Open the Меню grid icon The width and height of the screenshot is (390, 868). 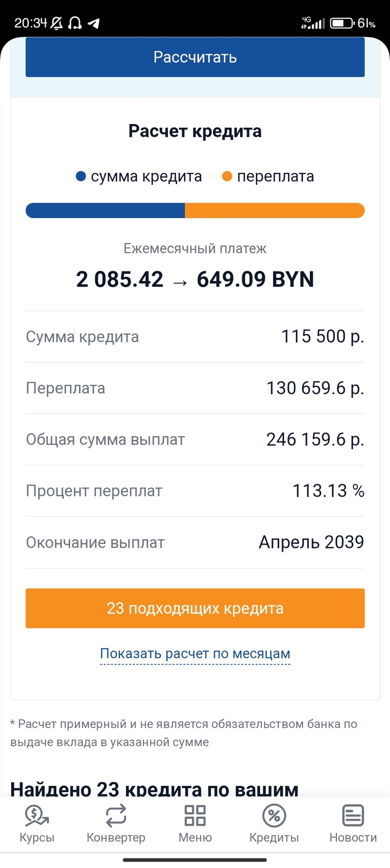[195, 816]
